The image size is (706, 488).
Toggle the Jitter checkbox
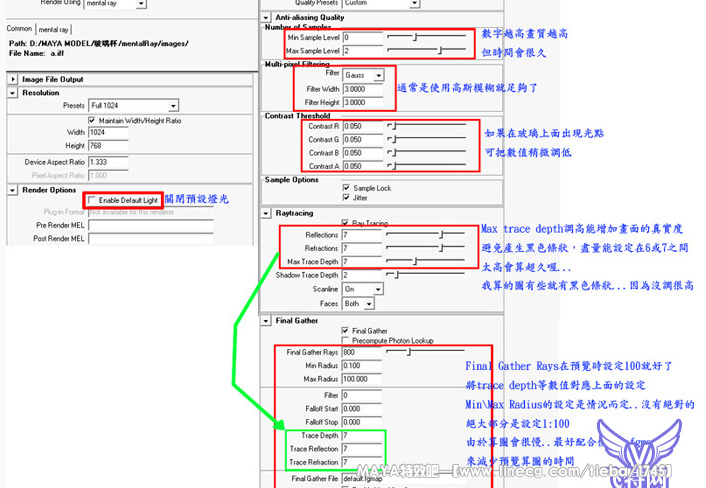[346, 198]
